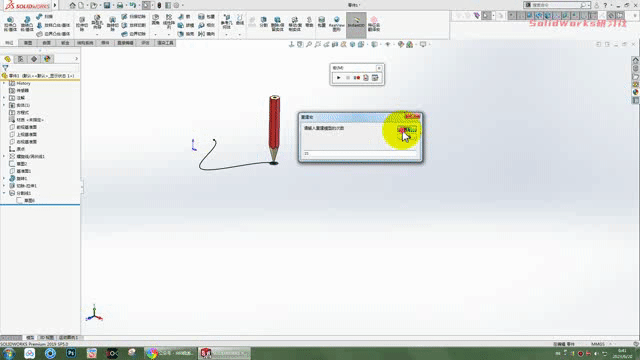Expand the Helix/Spiral1 feature node
Image resolution: width=640 pixels, height=360 pixels.
(4, 156)
